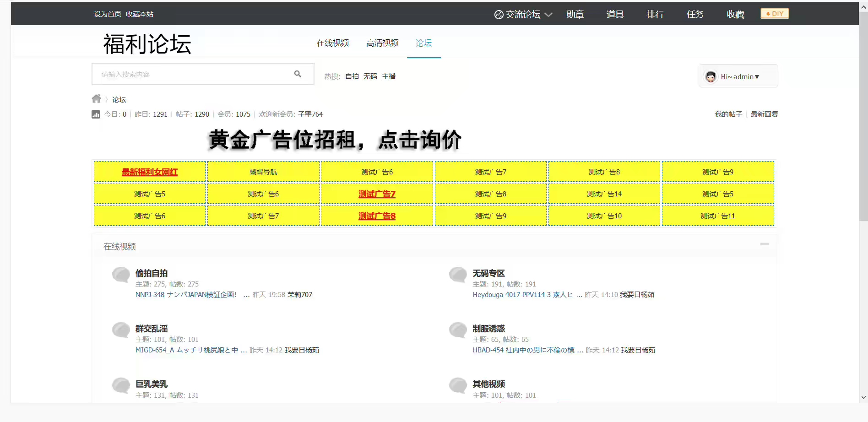Click the vertical scrollbar down arrow
This screenshot has width=868, height=422.
[x=863, y=397]
